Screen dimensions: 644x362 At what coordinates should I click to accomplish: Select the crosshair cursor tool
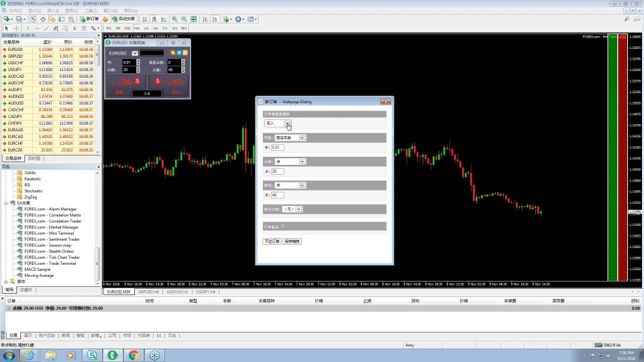(16, 28)
